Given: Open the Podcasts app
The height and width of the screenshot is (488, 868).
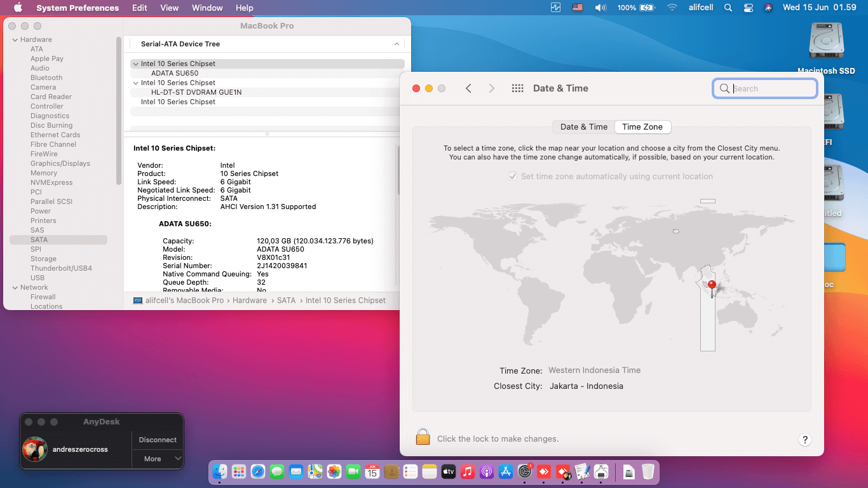Looking at the screenshot, I should 487,471.
